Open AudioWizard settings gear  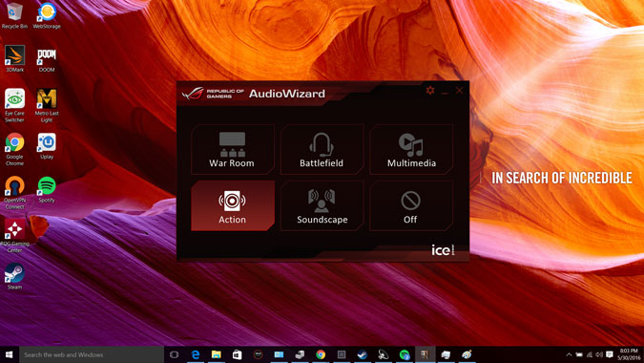[x=430, y=91]
